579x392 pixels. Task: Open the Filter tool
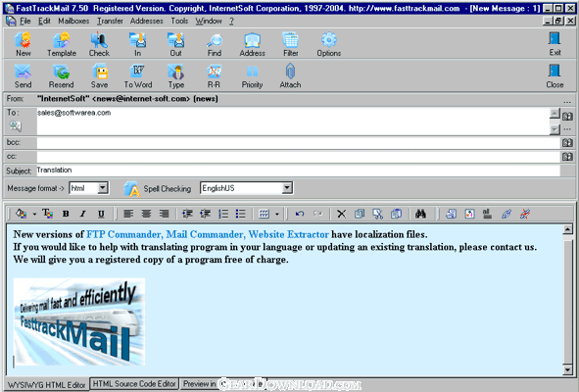pos(291,44)
